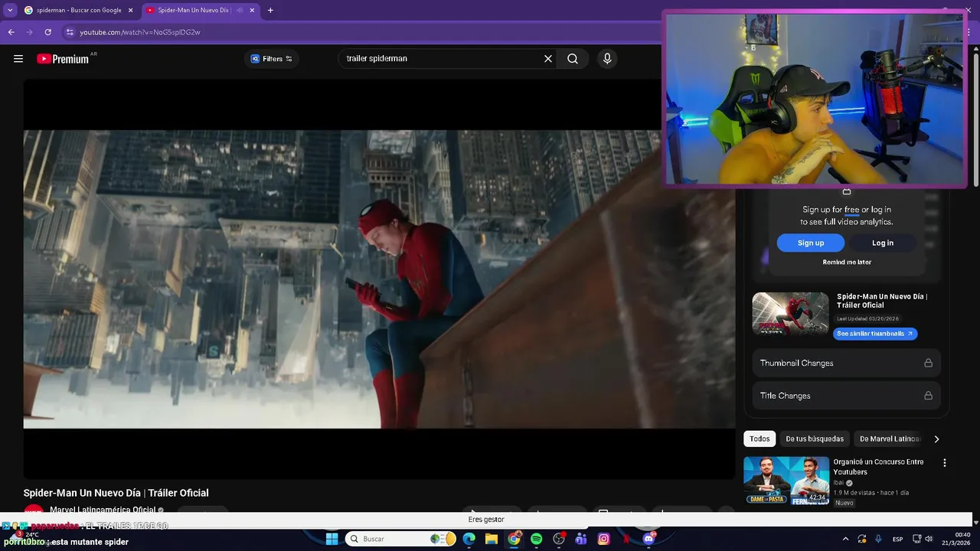980x551 pixels.
Task: Close the Spider-Man YouTube tab
Action: tap(252, 10)
